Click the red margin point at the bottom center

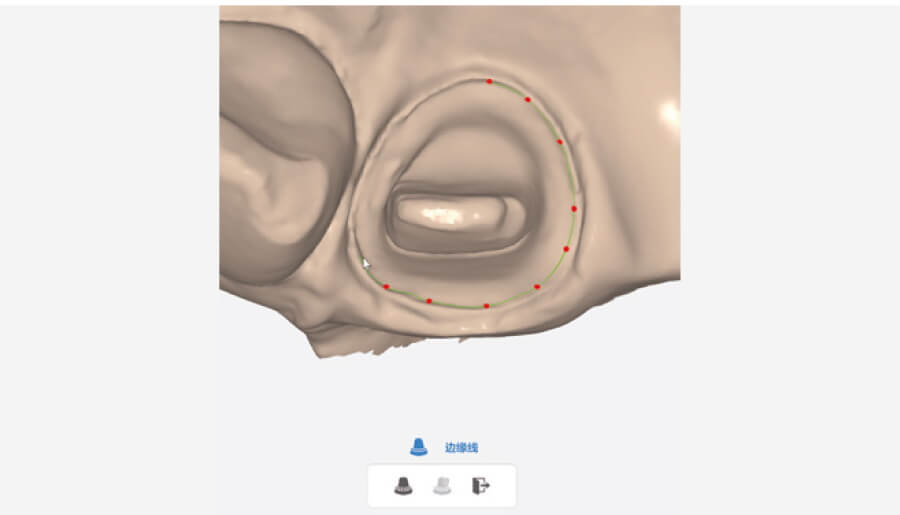click(487, 306)
